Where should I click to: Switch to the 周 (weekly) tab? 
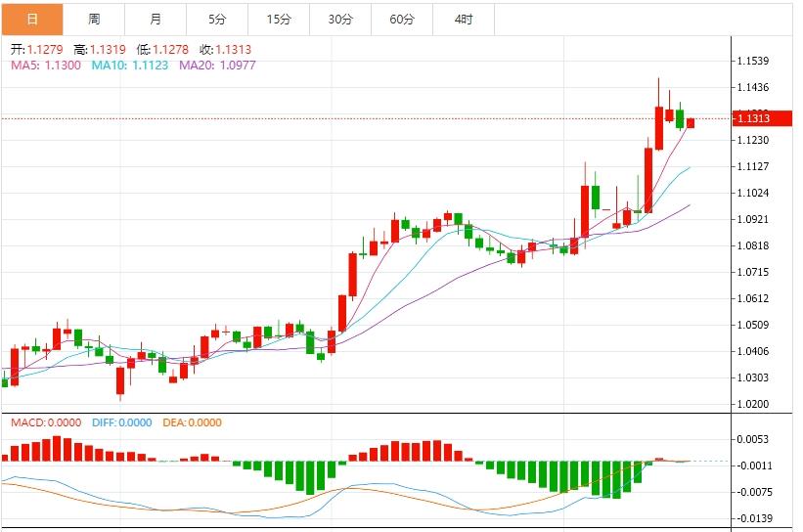(x=94, y=19)
